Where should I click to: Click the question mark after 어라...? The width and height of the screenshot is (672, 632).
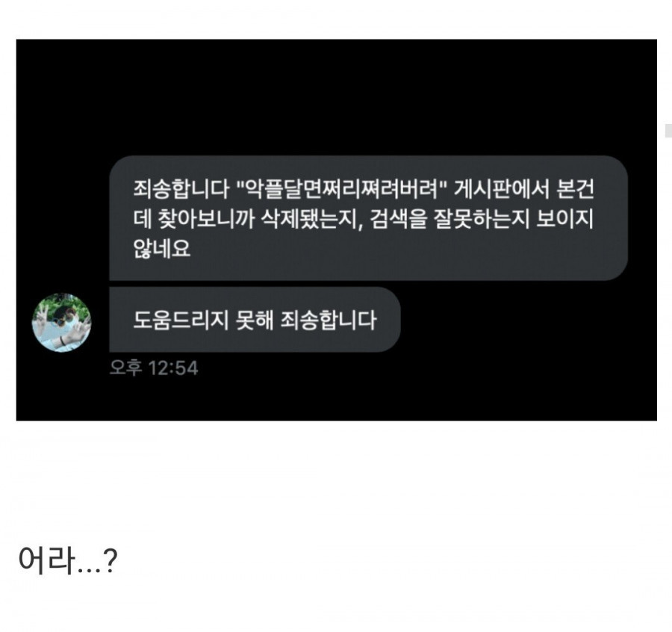[x=111, y=561]
